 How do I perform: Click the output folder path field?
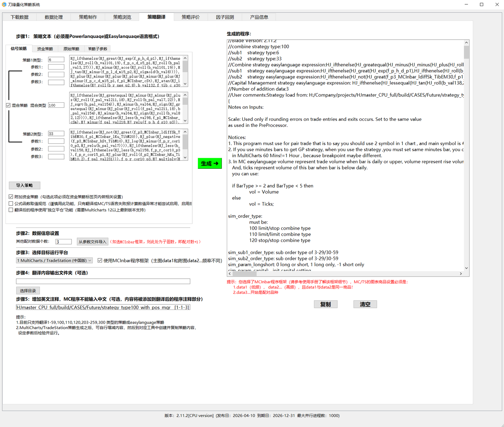[x=103, y=281]
